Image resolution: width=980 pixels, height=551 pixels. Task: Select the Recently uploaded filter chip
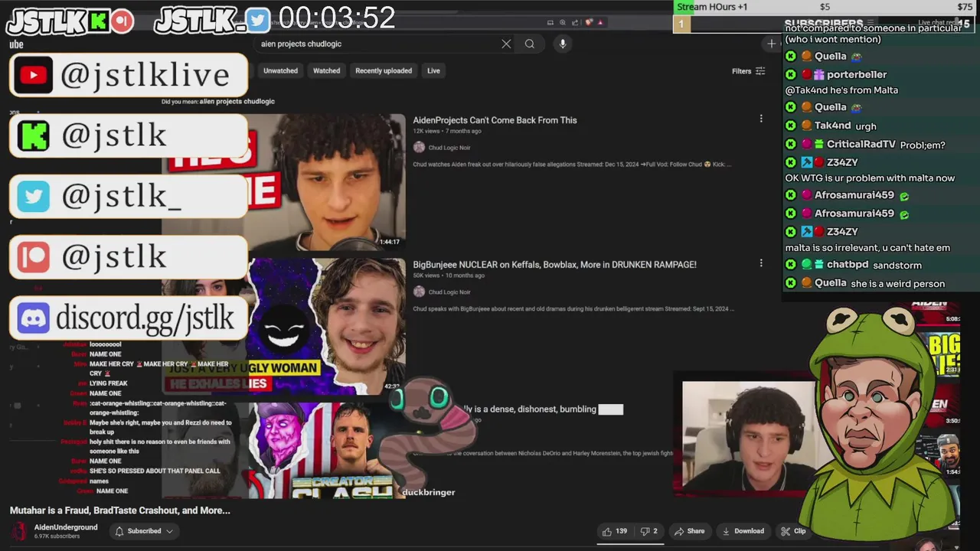384,70
